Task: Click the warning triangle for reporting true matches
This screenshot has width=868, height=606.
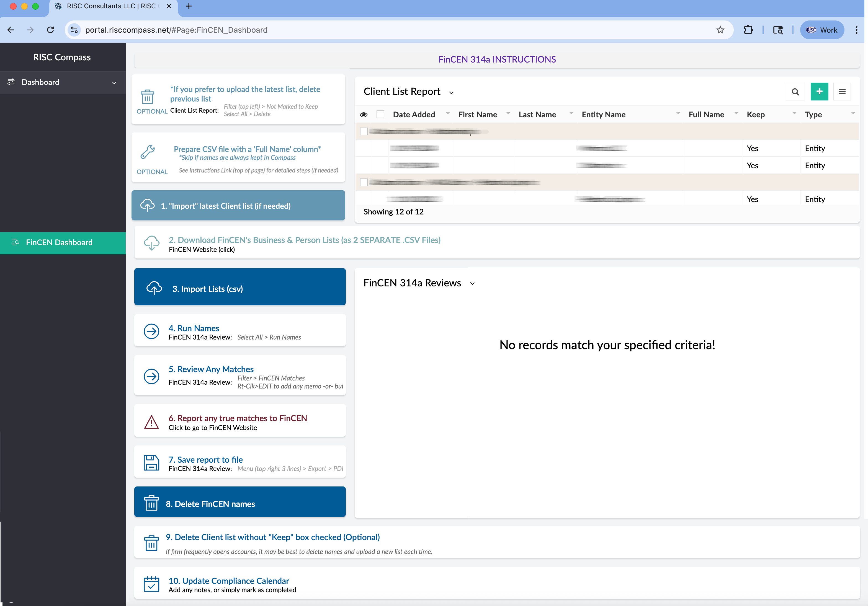Action: click(x=151, y=422)
